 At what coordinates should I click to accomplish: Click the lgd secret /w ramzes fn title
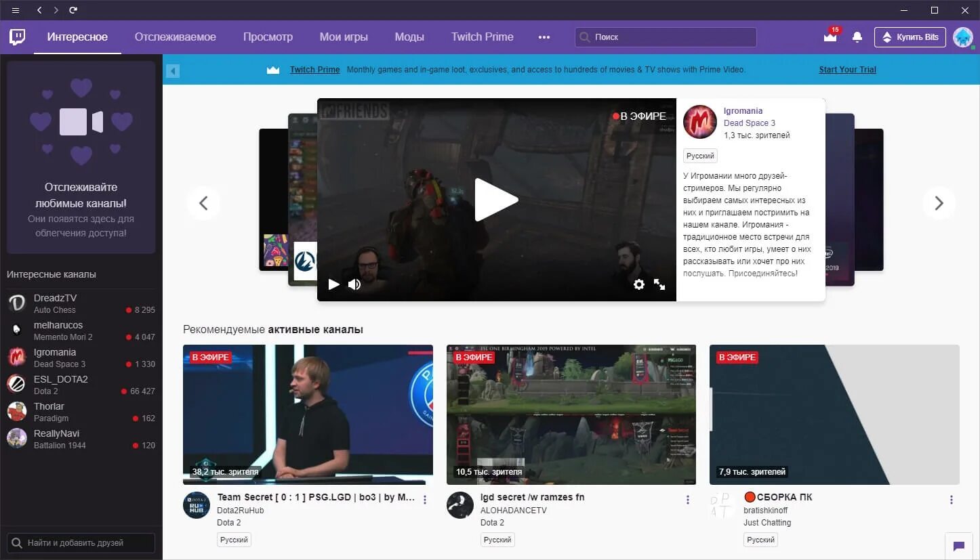tap(532, 497)
